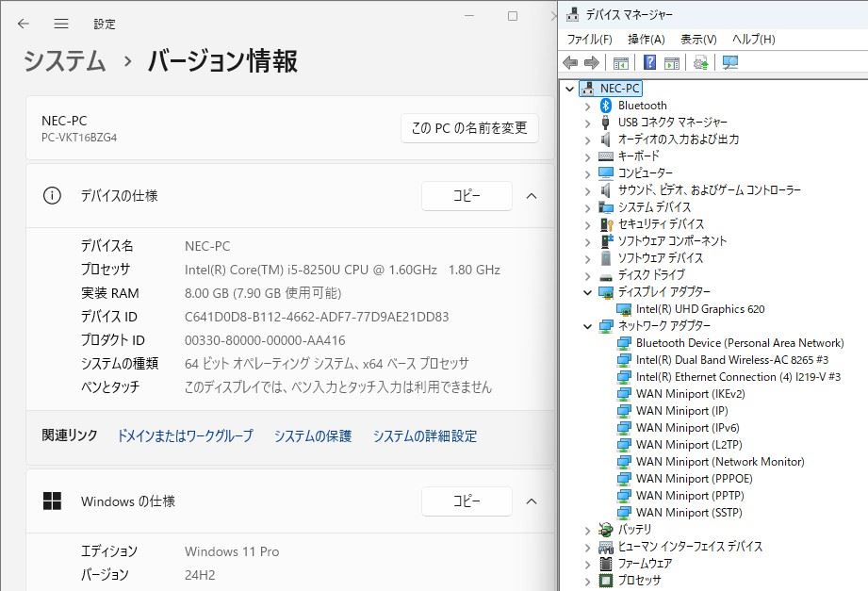Viewport: 868px width, 591px height.
Task: Open the Settings hamburger navigation menu
Action: (61, 24)
